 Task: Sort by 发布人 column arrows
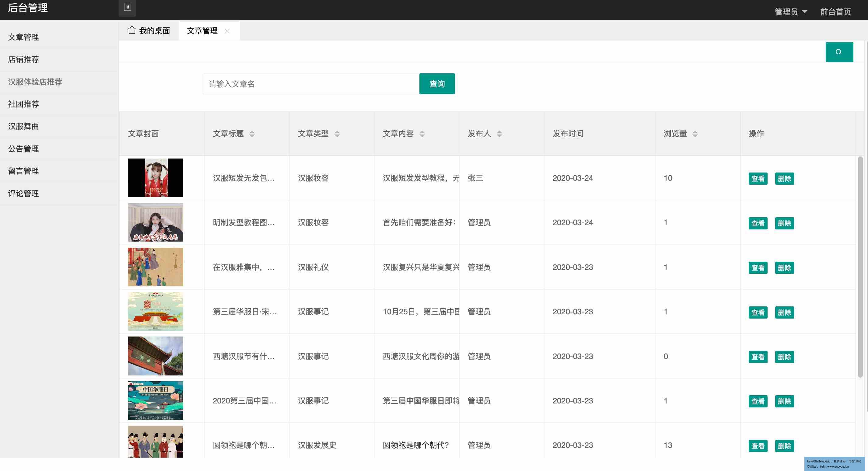click(499, 134)
